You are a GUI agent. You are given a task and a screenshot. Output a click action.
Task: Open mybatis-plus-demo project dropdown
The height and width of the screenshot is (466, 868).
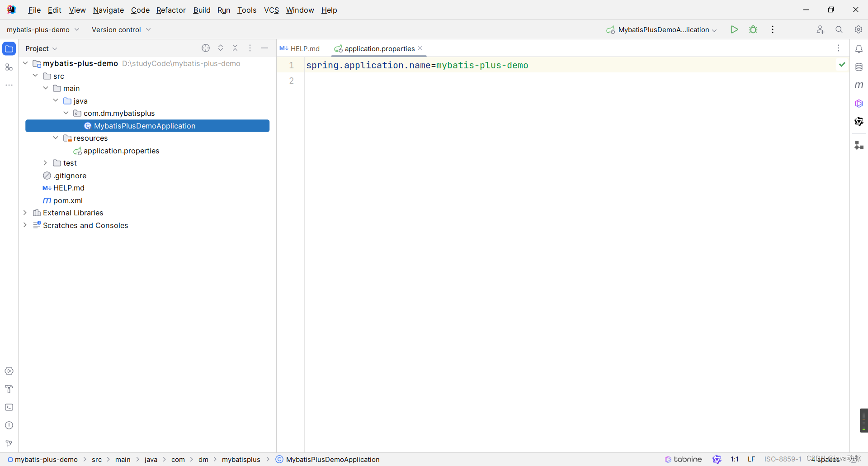coord(43,29)
